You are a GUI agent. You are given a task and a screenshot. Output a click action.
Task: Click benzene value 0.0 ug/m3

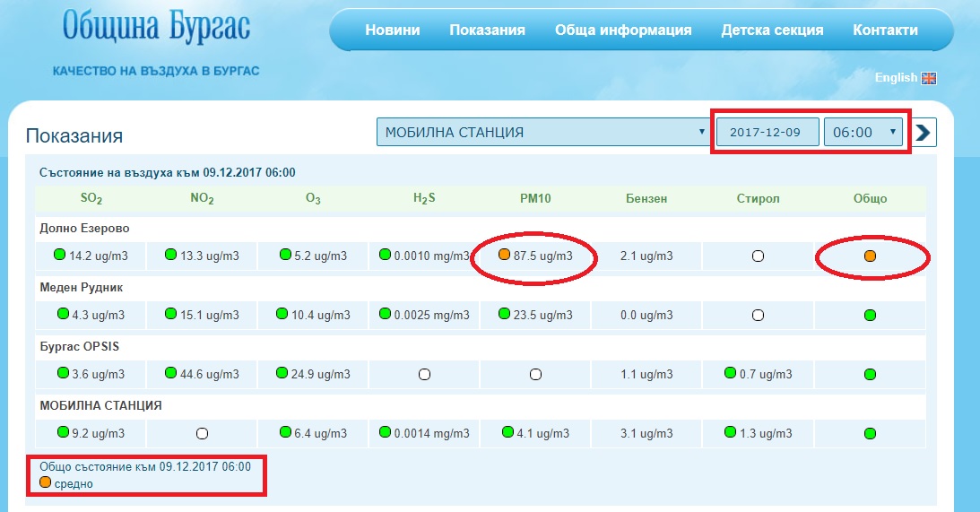coord(646,315)
